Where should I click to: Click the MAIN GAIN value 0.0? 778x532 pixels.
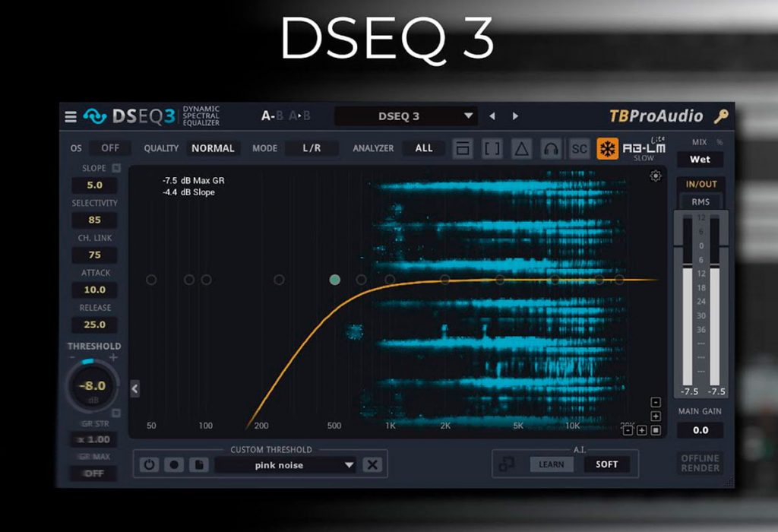[x=701, y=430]
